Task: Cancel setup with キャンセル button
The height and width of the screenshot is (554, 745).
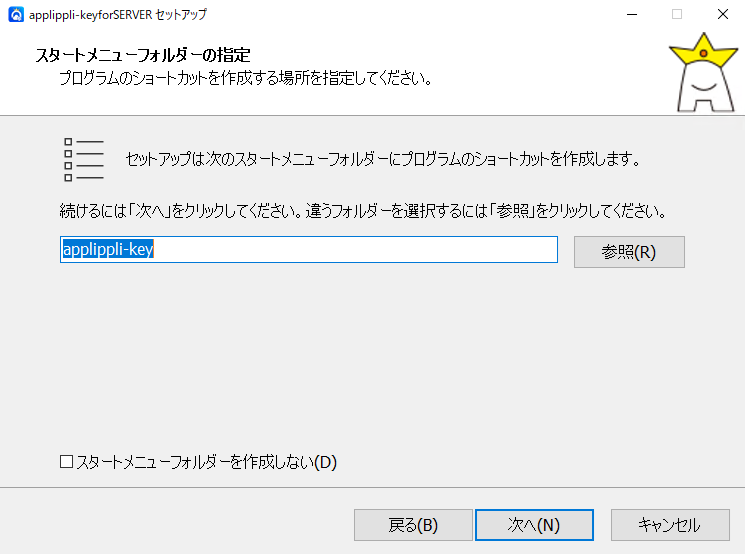Action: [x=670, y=525]
